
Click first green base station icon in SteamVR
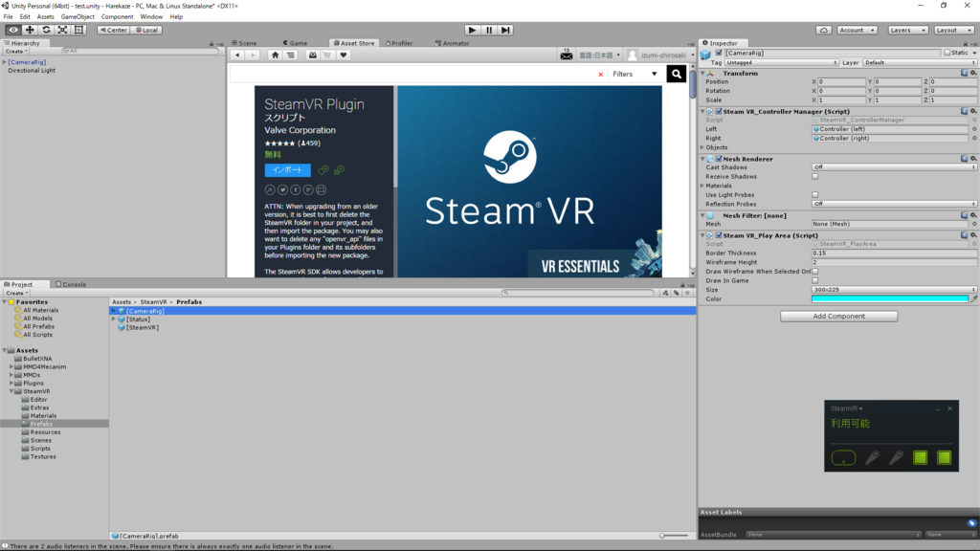click(x=920, y=458)
